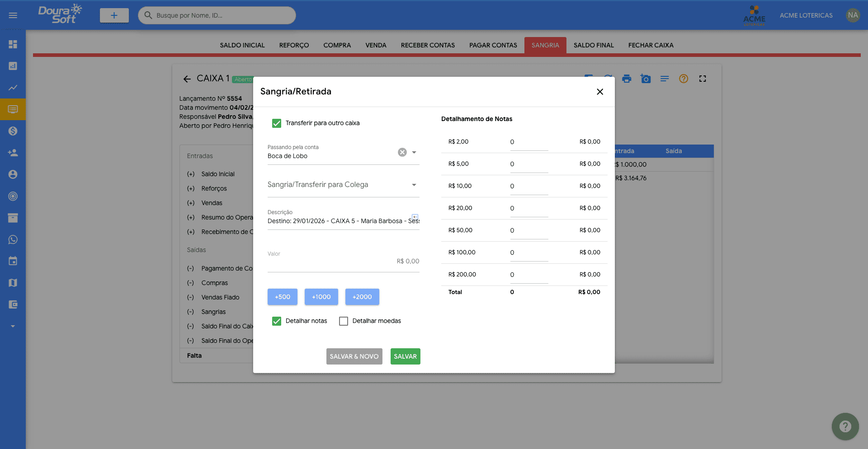This screenshot has height=449, width=868.
Task: Click the WhatsApp icon in sidebar
Action: pyautogui.click(x=13, y=239)
